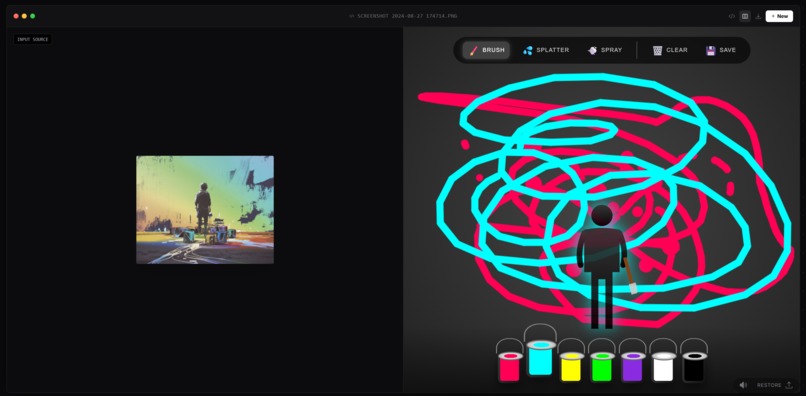Pick the yellow paint bucket
The image size is (806, 396).
tap(571, 361)
